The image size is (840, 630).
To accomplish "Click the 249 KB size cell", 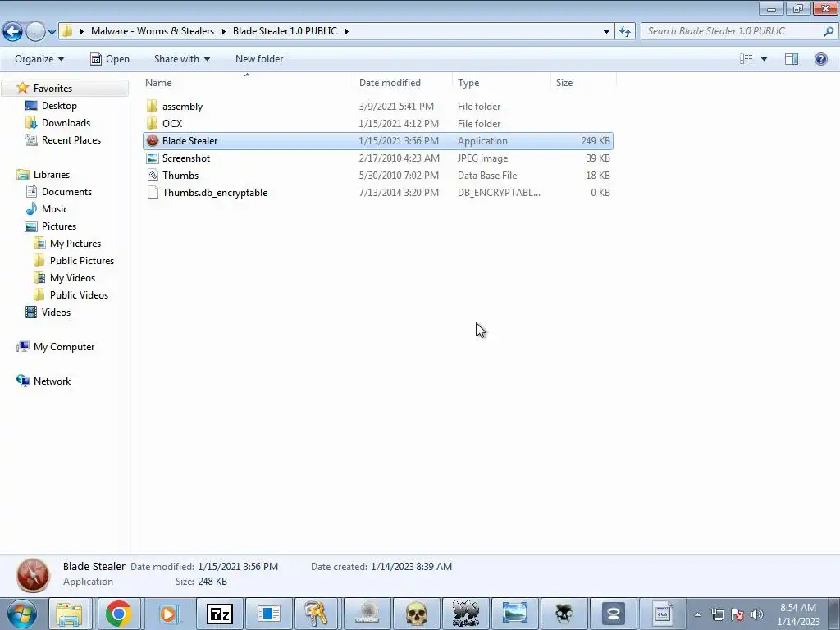I will point(596,141).
